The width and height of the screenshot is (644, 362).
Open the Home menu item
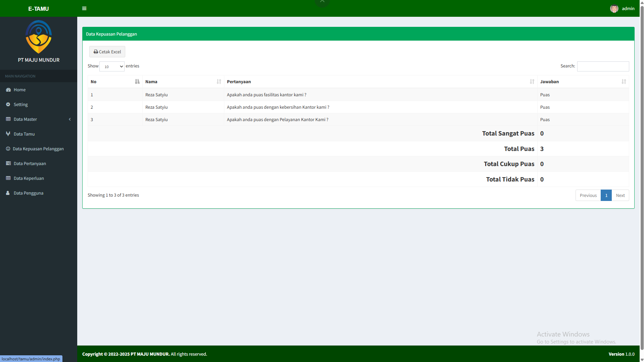(39, 90)
